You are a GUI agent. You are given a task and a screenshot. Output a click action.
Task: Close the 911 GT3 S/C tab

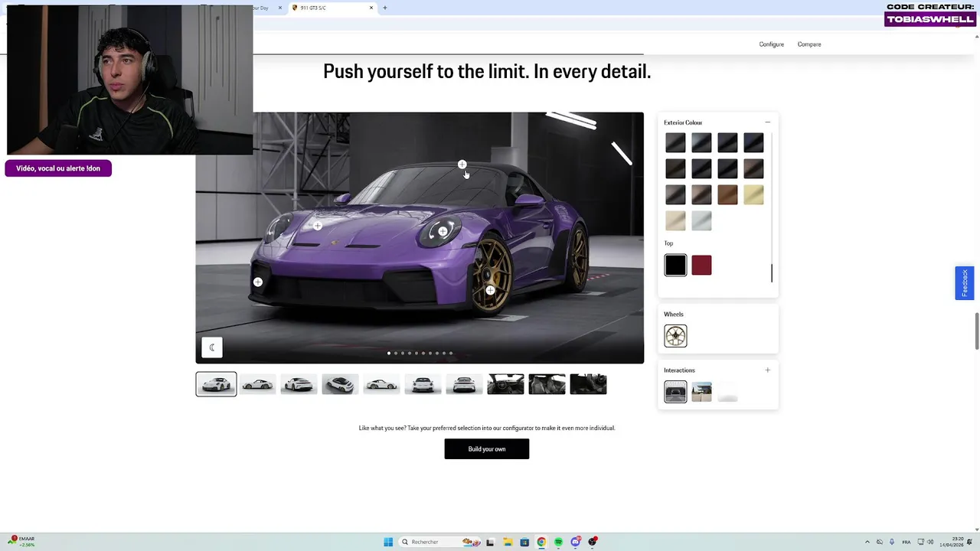pos(371,8)
